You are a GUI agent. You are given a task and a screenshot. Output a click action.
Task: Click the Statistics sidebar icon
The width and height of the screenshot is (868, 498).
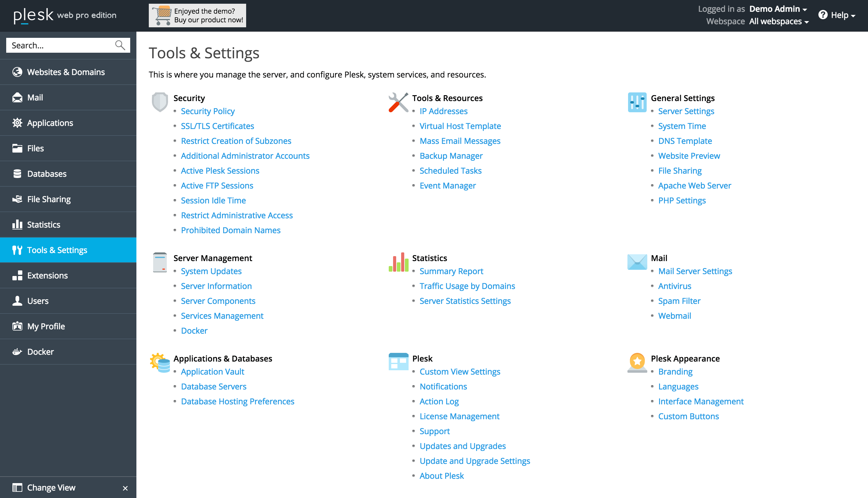(16, 224)
